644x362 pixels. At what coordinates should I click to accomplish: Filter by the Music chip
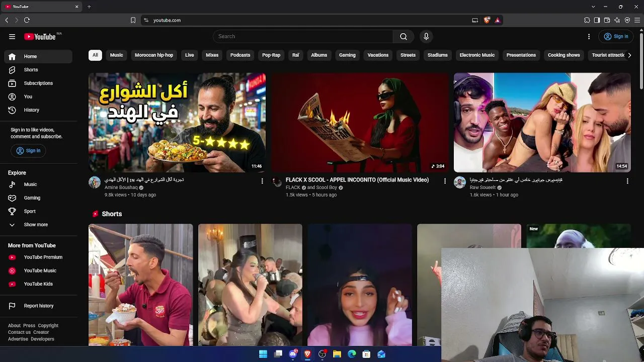pos(116,55)
